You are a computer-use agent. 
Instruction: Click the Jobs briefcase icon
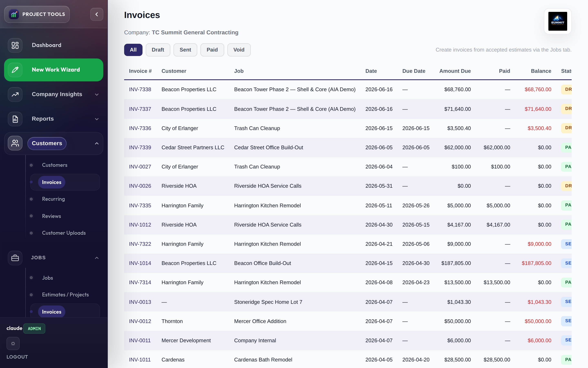pos(15,258)
